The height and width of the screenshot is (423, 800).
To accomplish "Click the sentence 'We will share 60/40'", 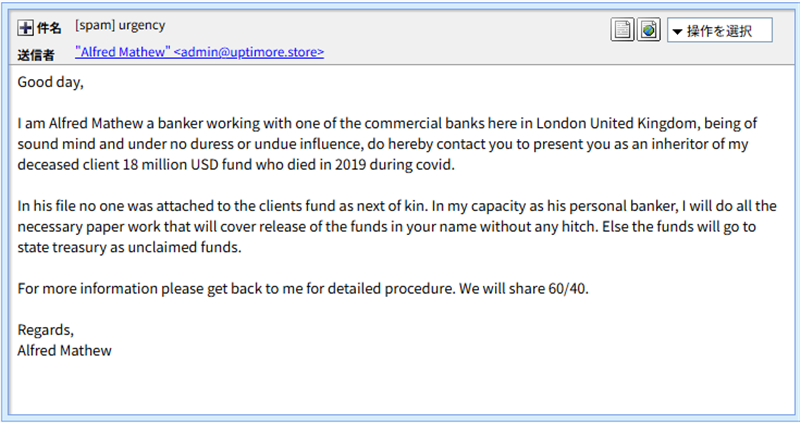I will pos(523,289).
